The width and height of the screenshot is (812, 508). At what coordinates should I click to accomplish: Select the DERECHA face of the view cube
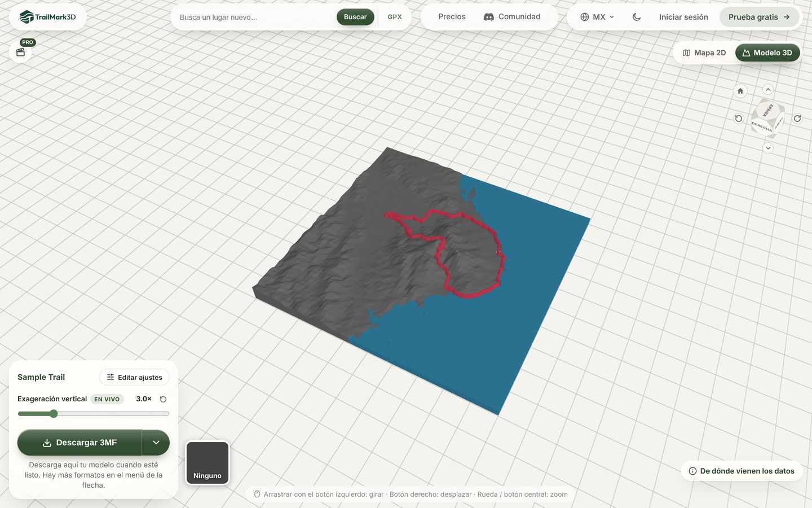762,127
